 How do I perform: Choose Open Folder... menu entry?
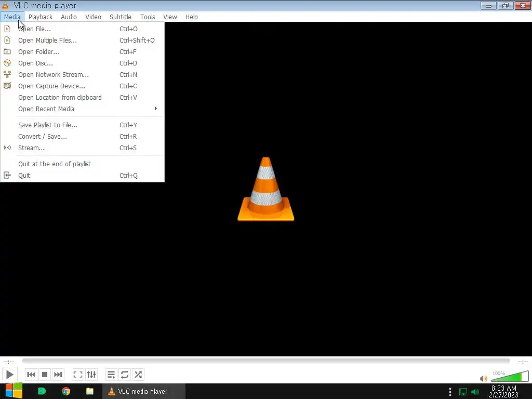tap(83, 52)
